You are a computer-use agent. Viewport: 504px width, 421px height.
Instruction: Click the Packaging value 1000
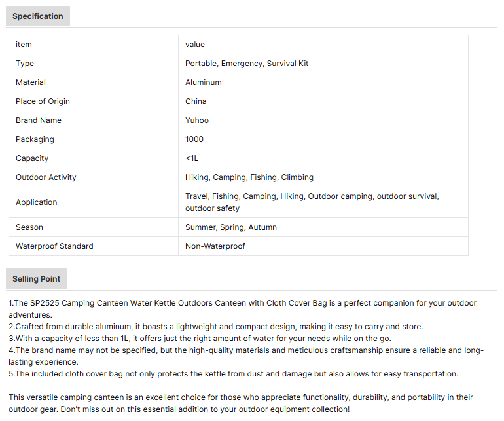(x=194, y=139)
